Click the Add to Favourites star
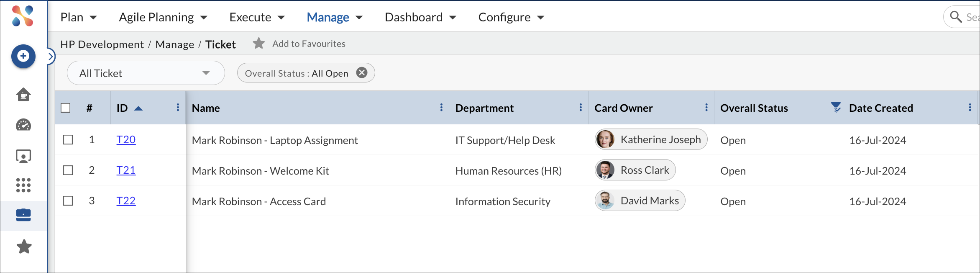Screen dimensions: 980x273 (x=259, y=44)
